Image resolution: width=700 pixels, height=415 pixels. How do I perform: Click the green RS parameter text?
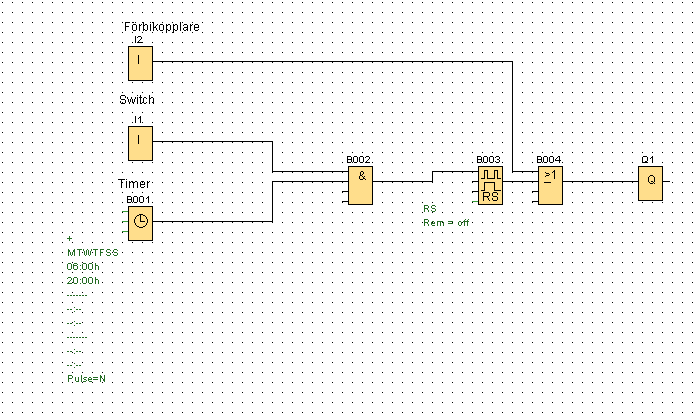click(x=429, y=208)
